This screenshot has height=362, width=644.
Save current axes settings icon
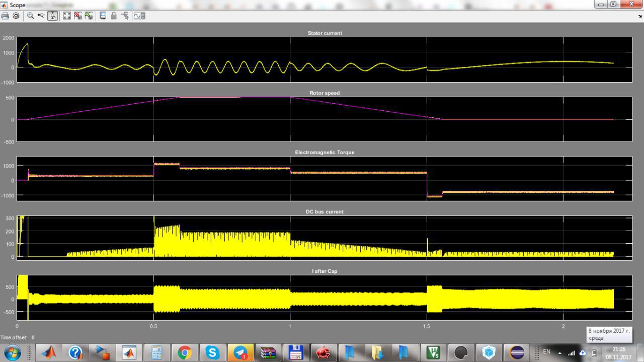coord(77,16)
